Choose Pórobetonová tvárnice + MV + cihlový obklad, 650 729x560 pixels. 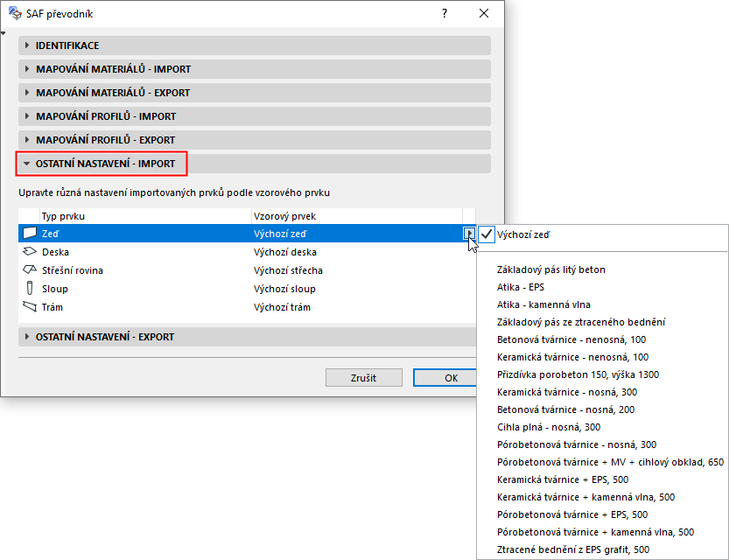[610, 462]
